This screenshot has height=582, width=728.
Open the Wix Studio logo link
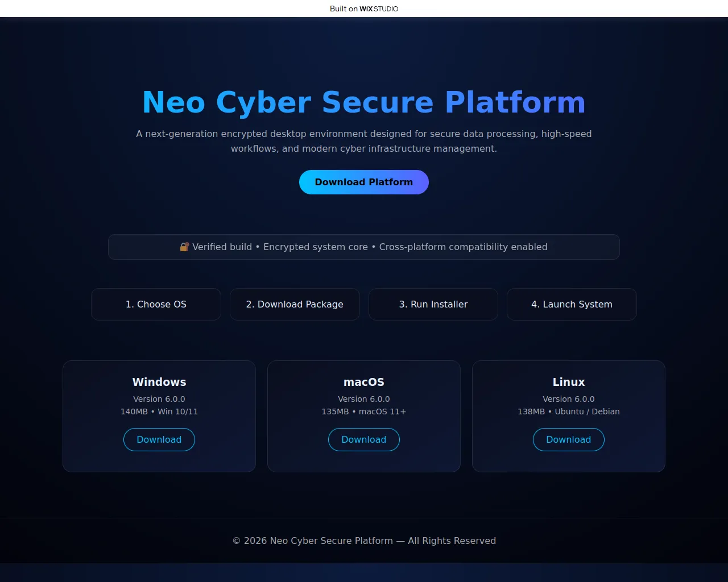pyautogui.click(x=379, y=9)
